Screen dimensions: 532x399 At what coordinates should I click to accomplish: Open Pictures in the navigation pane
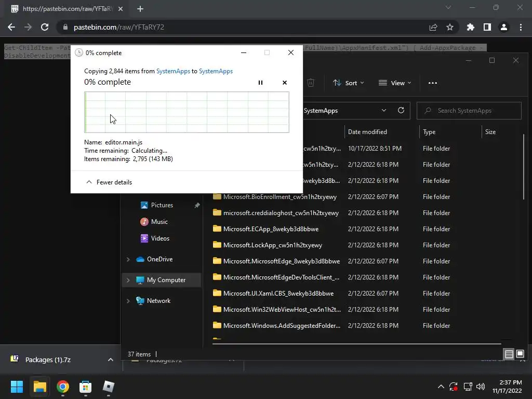coord(162,205)
